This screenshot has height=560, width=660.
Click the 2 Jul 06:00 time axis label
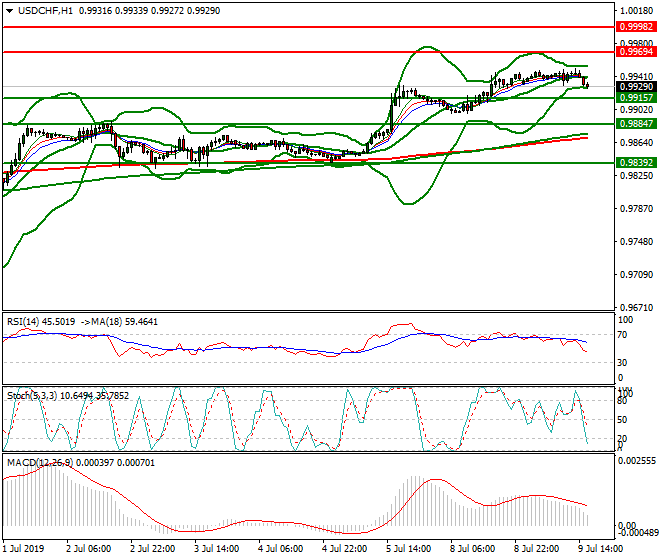click(x=89, y=549)
